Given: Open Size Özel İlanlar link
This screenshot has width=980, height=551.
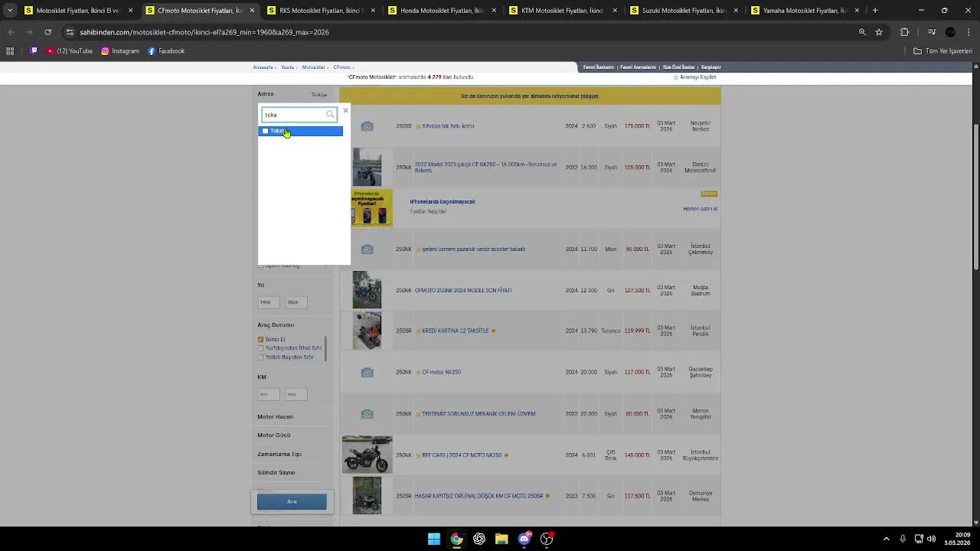Looking at the screenshot, I should click(x=678, y=67).
